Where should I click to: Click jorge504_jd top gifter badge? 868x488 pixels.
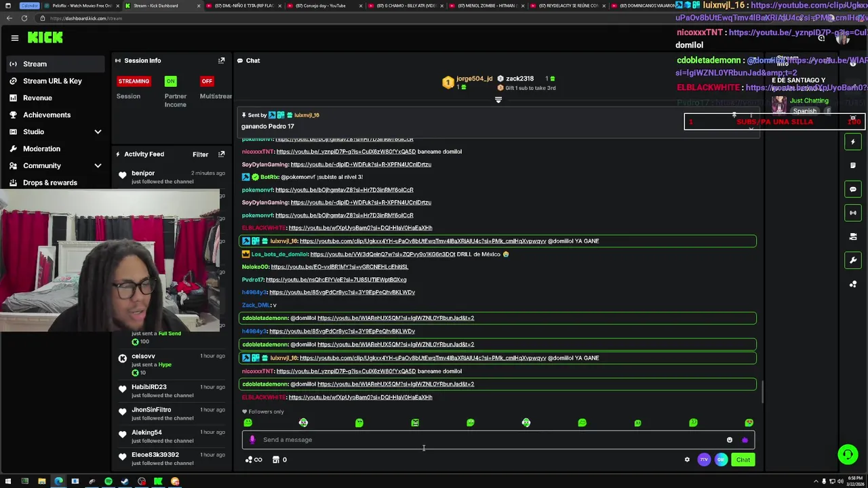(x=468, y=82)
